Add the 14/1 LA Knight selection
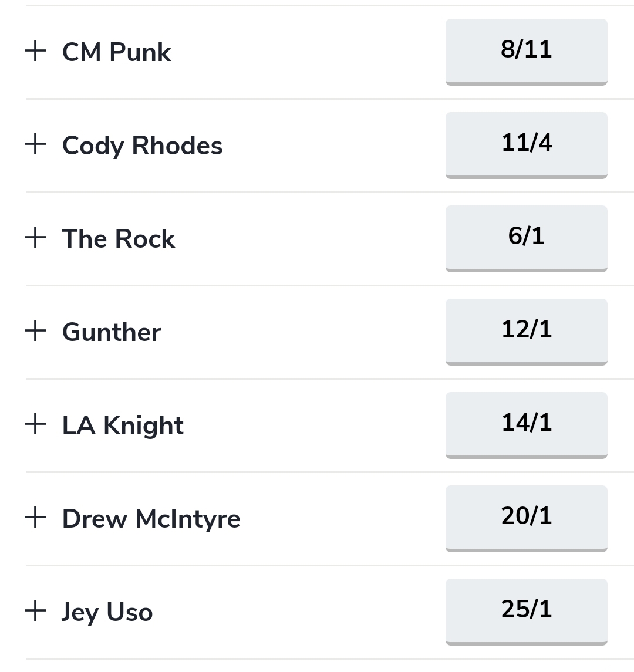Viewport: 634px width, 672px height. click(x=526, y=424)
